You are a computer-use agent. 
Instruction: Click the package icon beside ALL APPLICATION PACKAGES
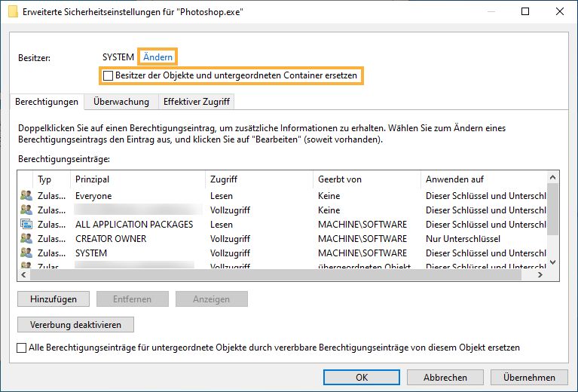pyautogui.click(x=26, y=224)
